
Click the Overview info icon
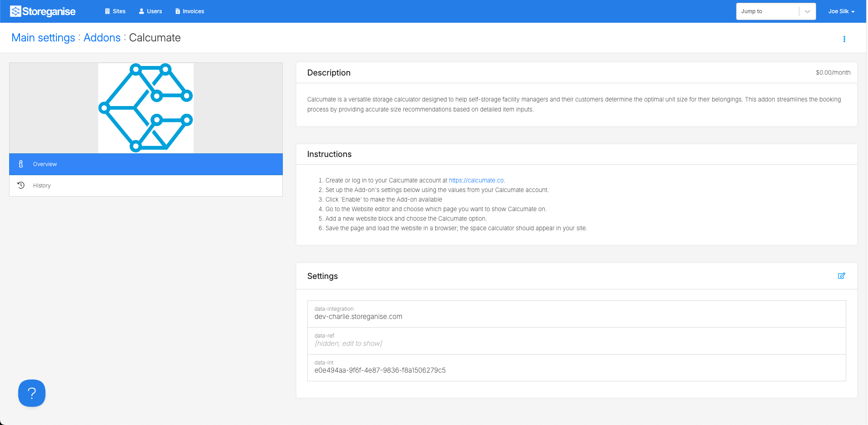click(21, 164)
